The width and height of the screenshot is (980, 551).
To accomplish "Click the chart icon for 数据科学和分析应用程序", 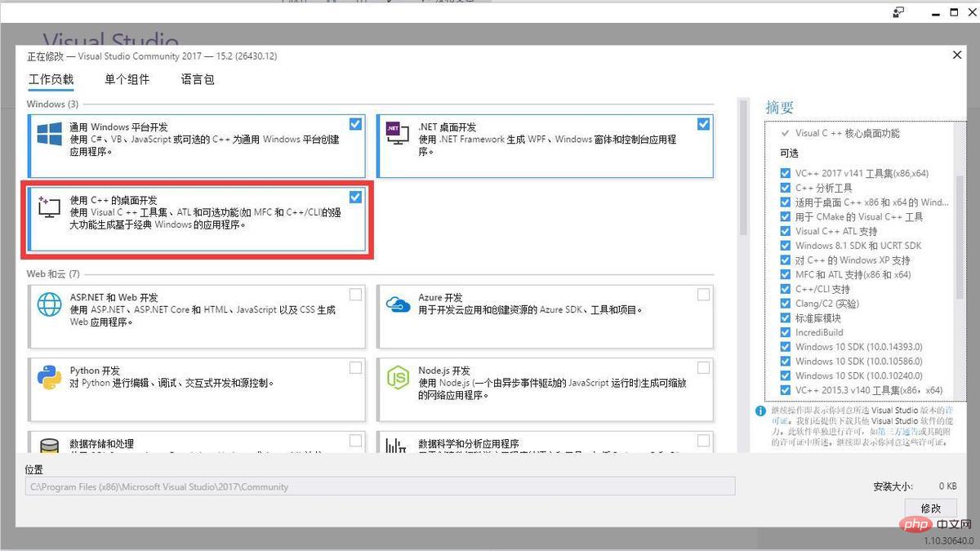I will 397,446.
